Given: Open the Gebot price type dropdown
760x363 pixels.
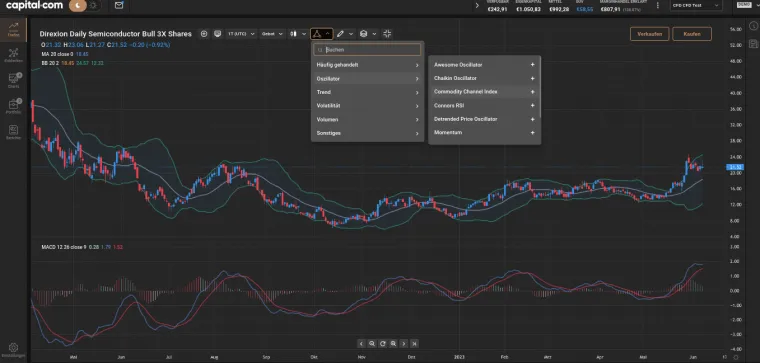Looking at the screenshot, I should pyautogui.click(x=272, y=34).
